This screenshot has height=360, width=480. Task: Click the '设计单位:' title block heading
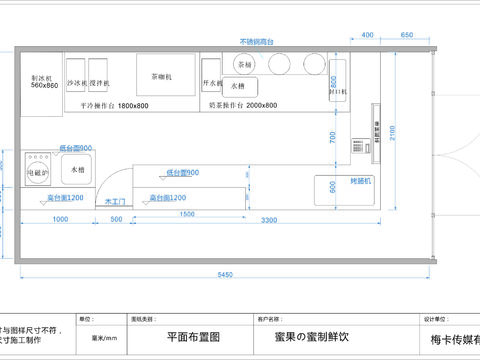tap(436, 319)
